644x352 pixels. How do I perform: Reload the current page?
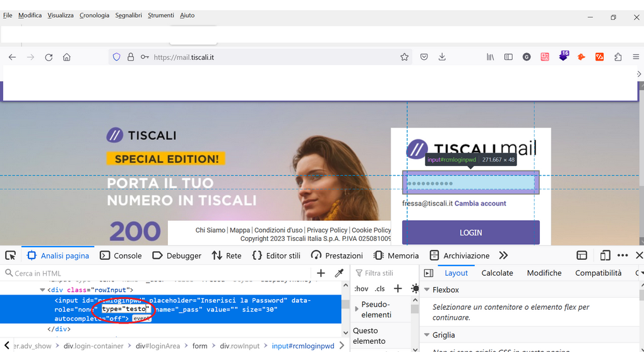(x=49, y=57)
